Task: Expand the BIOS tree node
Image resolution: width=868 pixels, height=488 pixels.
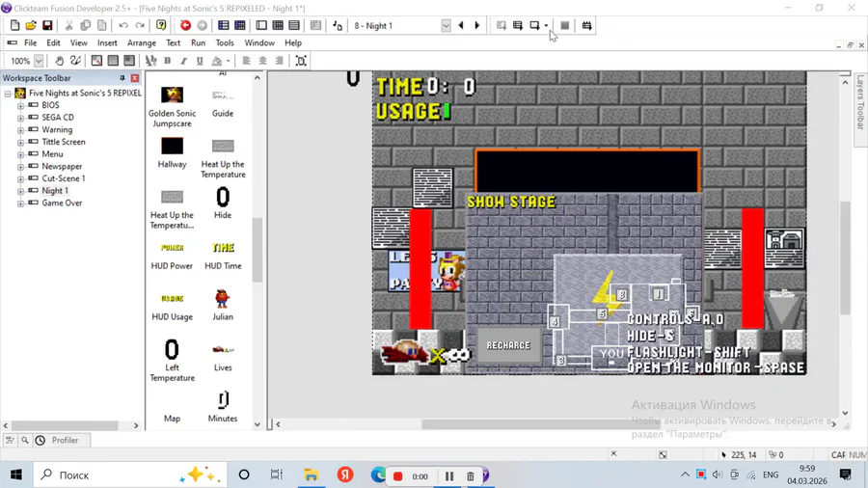Action: [20, 105]
